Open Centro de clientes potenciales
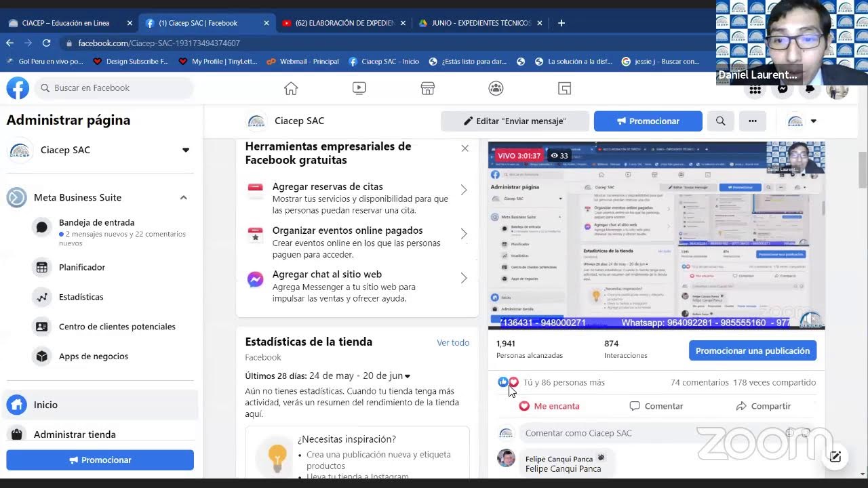Image resolution: width=868 pixels, height=488 pixels. point(117,327)
